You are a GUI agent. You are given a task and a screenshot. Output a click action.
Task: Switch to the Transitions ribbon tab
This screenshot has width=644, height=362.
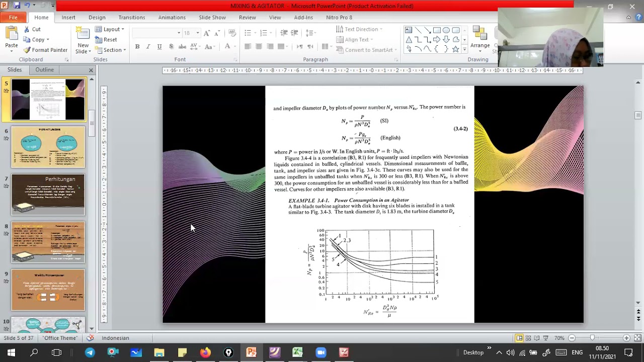tap(132, 17)
